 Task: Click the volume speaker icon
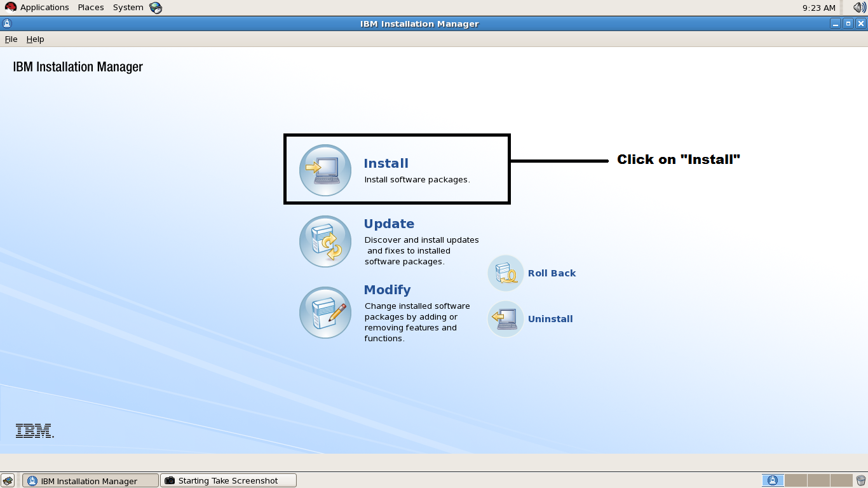859,8
